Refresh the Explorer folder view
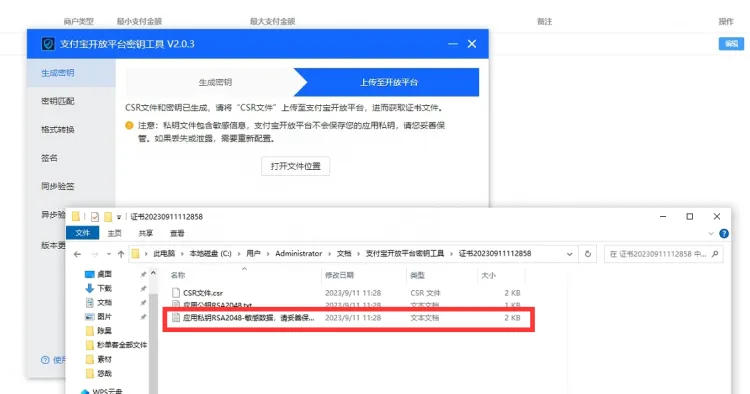This screenshot has width=750, height=394. click(x=588, y=254)
